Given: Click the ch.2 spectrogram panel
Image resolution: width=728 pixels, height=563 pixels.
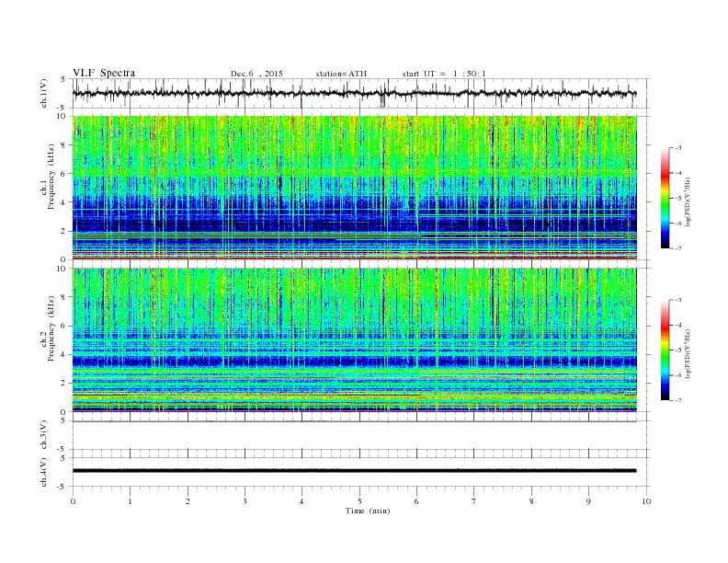Looking at the screenshot, I should coord(355,340).
